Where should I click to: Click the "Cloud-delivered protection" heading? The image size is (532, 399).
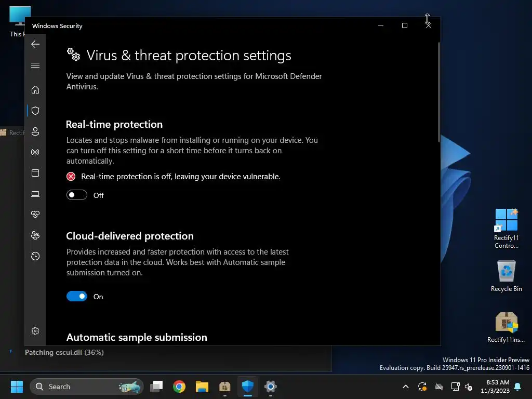tap(130, 236)
